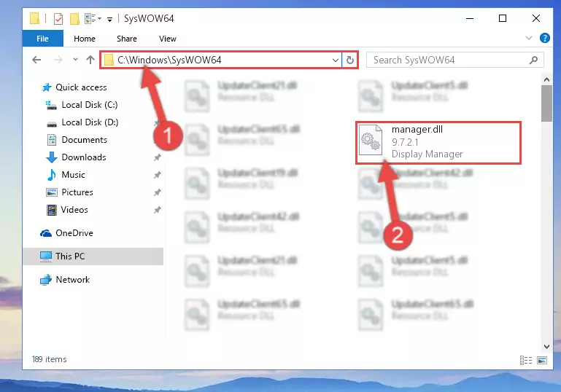Open the address bar history dropdown

tap(336, 60)
